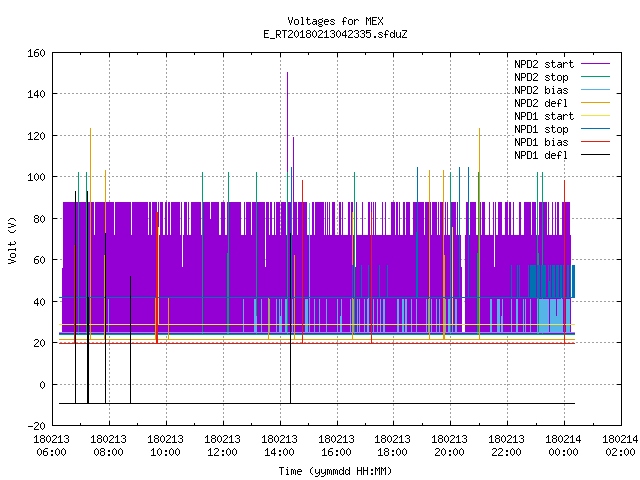Click the black NPD1 defl baseline near -9 V
The width and height of the screenshot is (640, 480).
(x=317, y=403)
